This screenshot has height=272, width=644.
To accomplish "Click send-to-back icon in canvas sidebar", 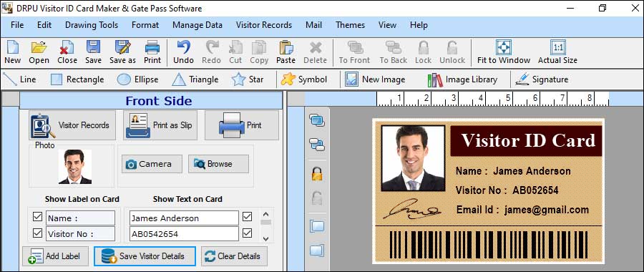I will (x=317, y=144).
